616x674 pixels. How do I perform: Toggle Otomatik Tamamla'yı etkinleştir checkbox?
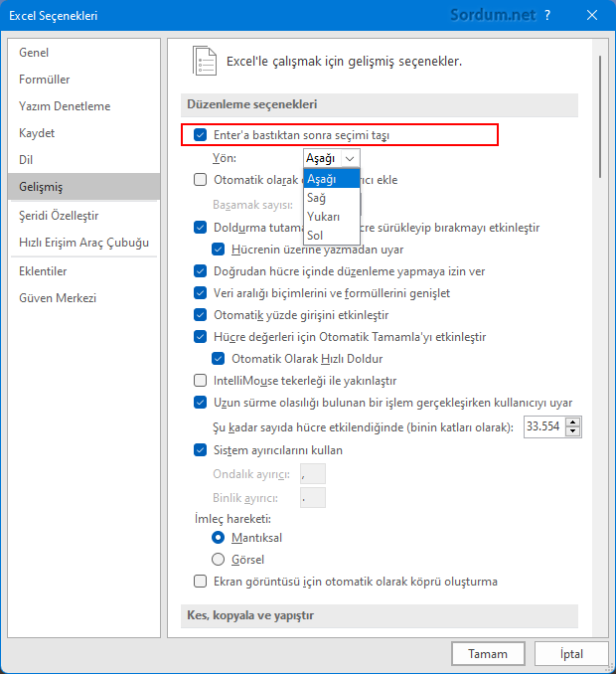pos(200,337)
